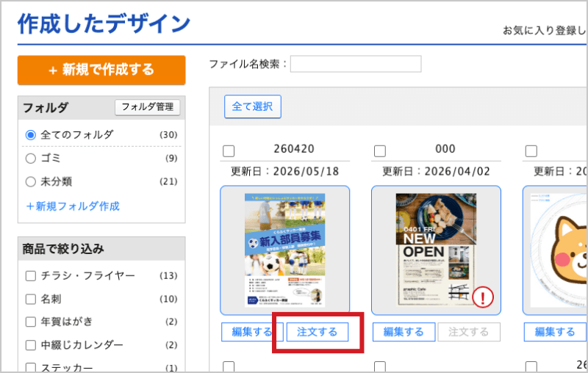
Task: Check the チラシ・フライヤー filter checkbox
Action: coord(31,276)
